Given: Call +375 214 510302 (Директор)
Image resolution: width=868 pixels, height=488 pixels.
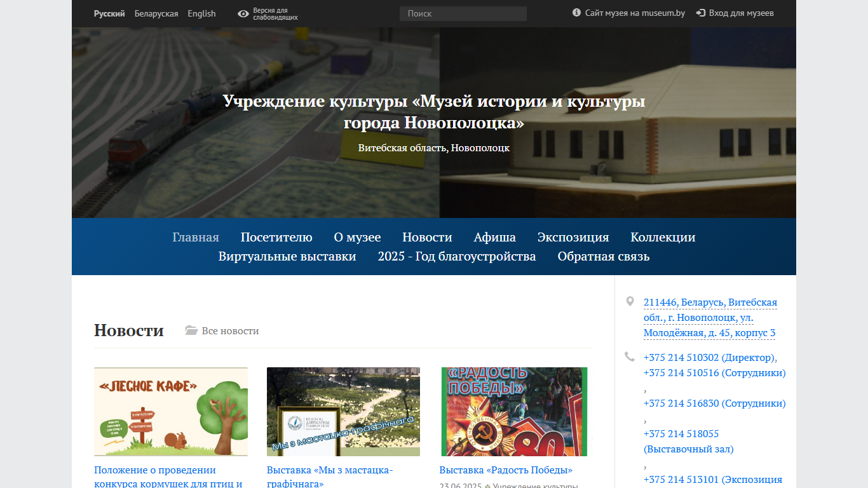Looking at the screenshot, I should 709,358.
